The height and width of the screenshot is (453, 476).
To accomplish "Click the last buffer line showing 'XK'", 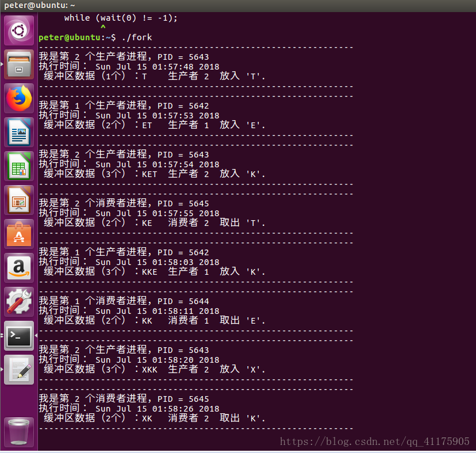I will point(155,418).
